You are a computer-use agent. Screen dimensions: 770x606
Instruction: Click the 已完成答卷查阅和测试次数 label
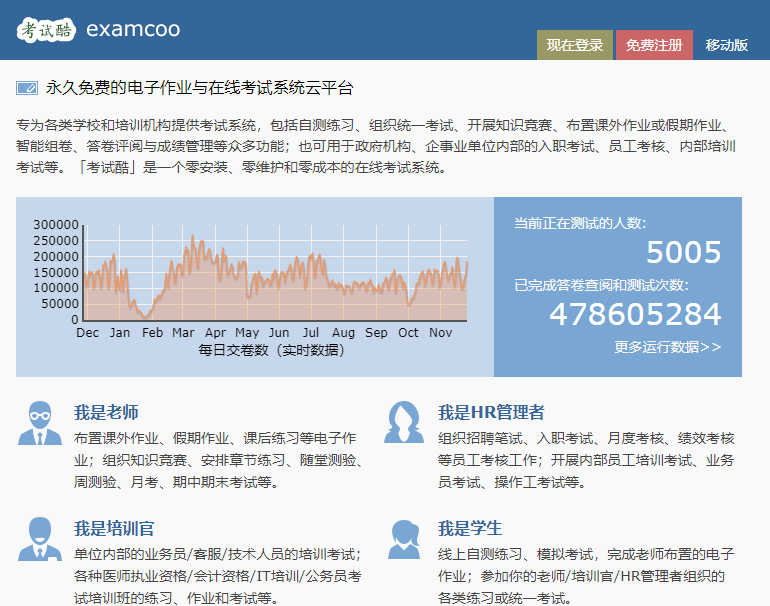click(x=602, y=285)
